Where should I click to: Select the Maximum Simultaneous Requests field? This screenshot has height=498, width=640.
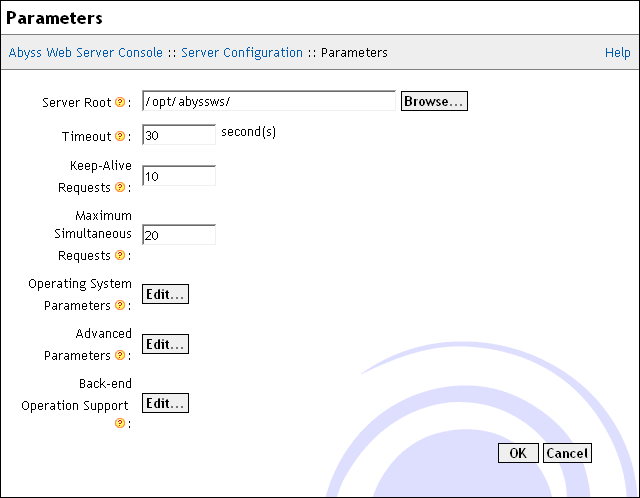point(179,235)
